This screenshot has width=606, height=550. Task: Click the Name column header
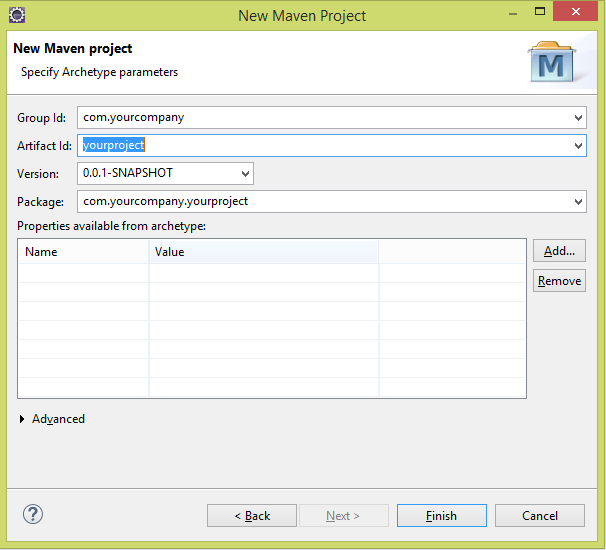84,252
